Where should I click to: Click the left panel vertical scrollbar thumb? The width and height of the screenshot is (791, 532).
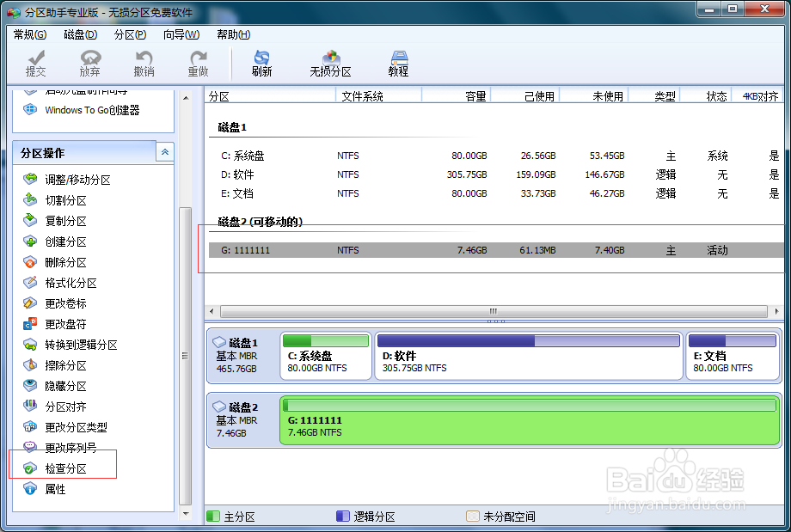(x=186, y=356)
